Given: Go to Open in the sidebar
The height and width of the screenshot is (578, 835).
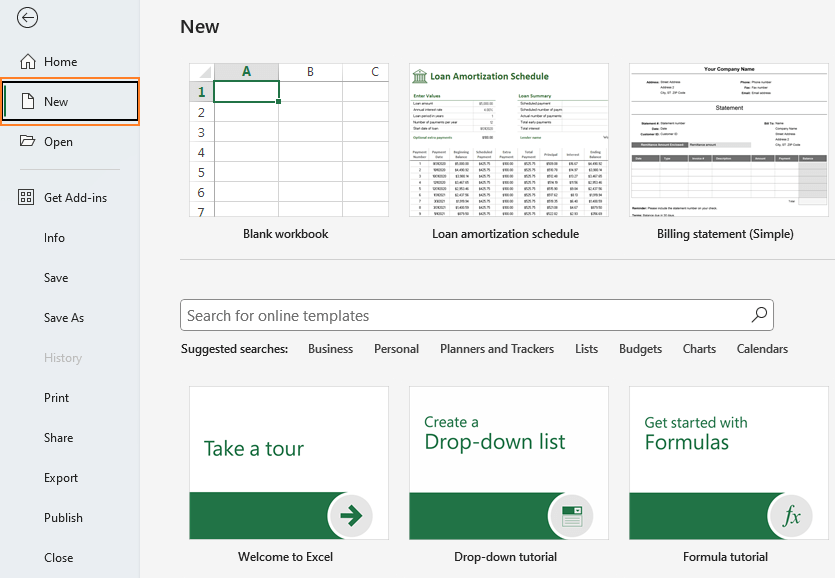Looking at the screenshot, I should [x=70, y=142].
